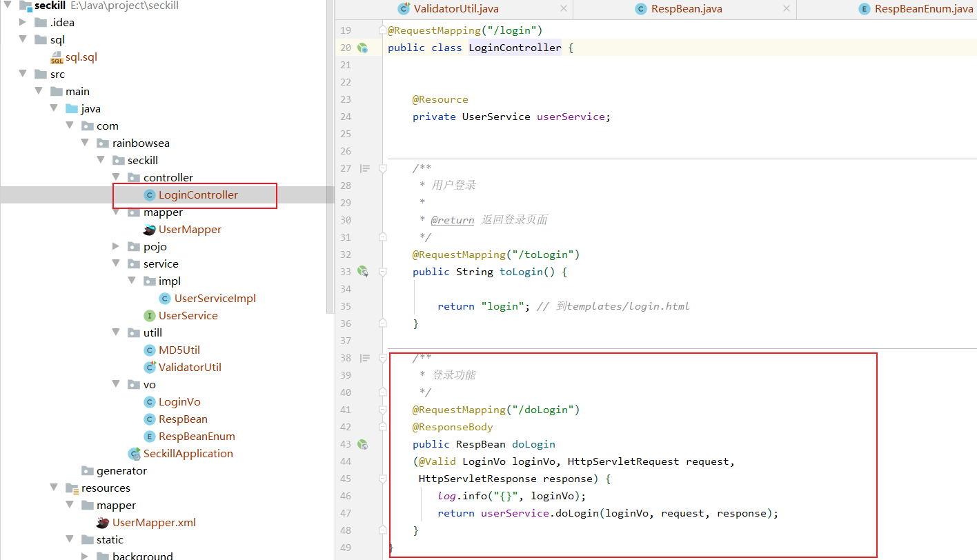Viewport: 977px width, 560px height.
Task: Expand the pojo package
Action: click(115, 246)
